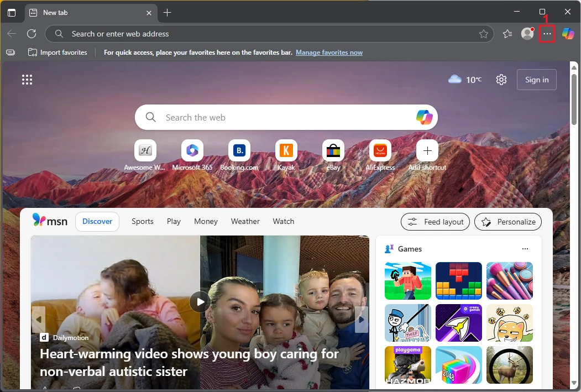Click Import favorites
The height and width of the screenshot is (392, 581).
(57, 52)
